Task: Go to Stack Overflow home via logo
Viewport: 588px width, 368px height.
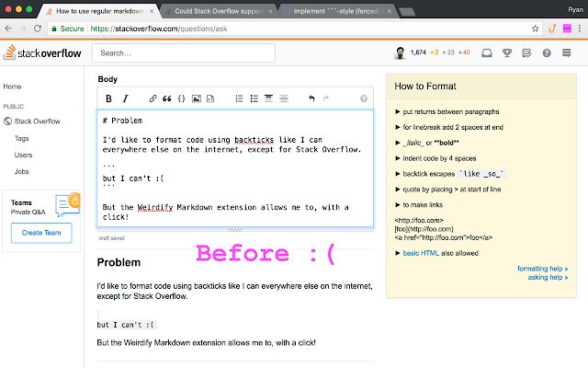Action: pos(42,52)
